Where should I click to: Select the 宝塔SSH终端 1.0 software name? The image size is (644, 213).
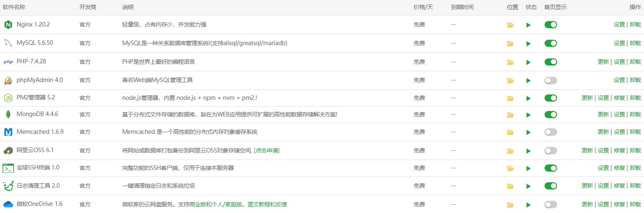point(38,168)
